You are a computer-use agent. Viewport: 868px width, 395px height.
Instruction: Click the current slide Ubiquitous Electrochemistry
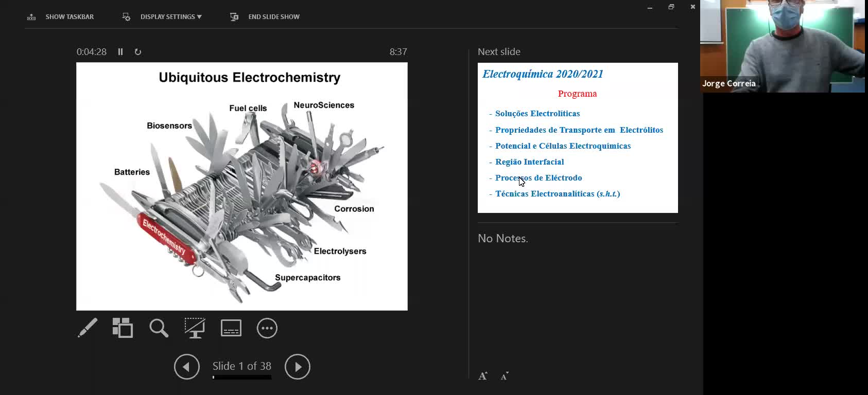pos(242,186)
